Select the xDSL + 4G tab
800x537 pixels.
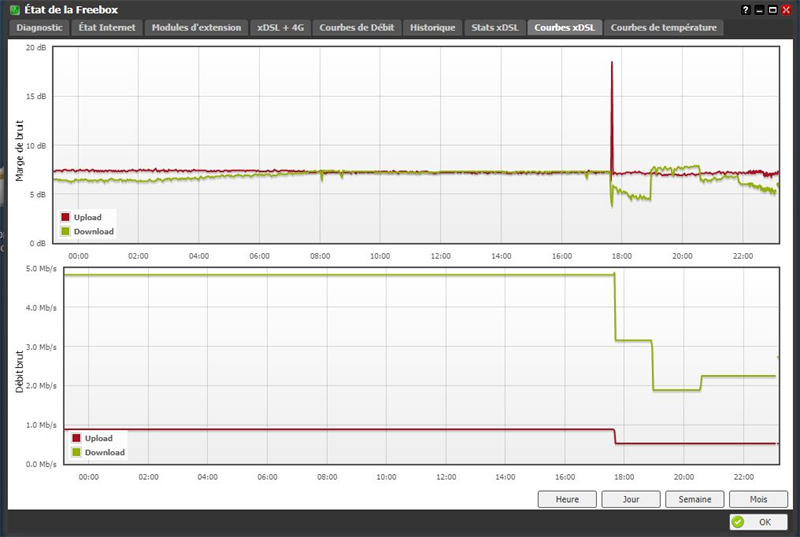pyautogui.click(x=280, y=28)
